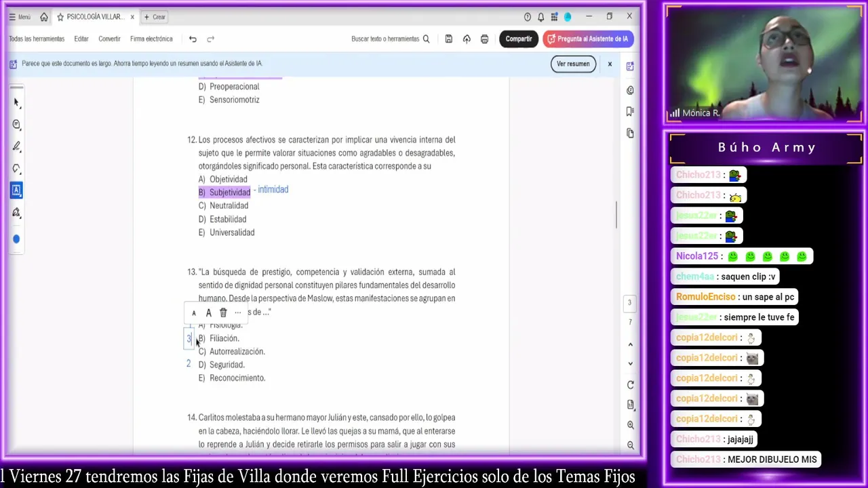This screenshot has width=868, height=488.
Task: Go to the Home icon
Action: tap(44, 17)
